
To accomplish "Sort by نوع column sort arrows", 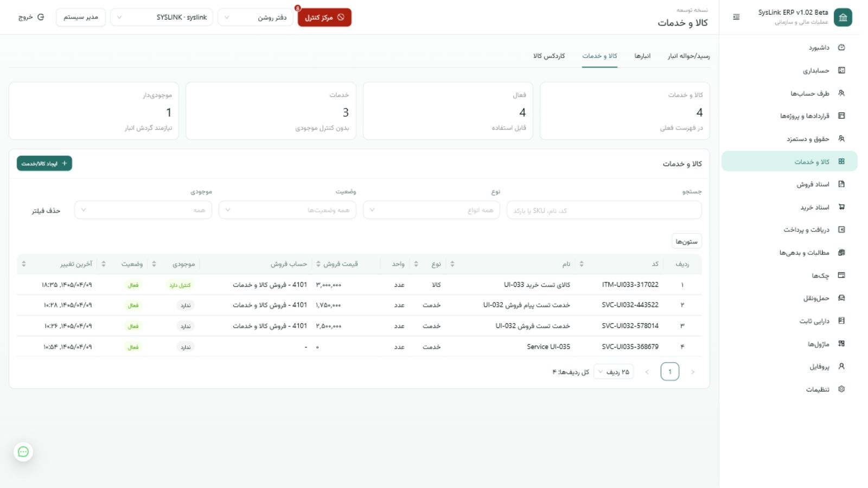I will point(416,264).
